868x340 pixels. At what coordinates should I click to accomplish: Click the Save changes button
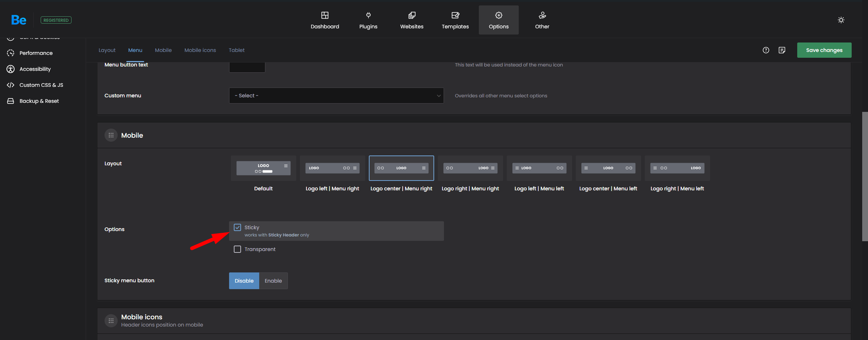click(x=824, y=50)
